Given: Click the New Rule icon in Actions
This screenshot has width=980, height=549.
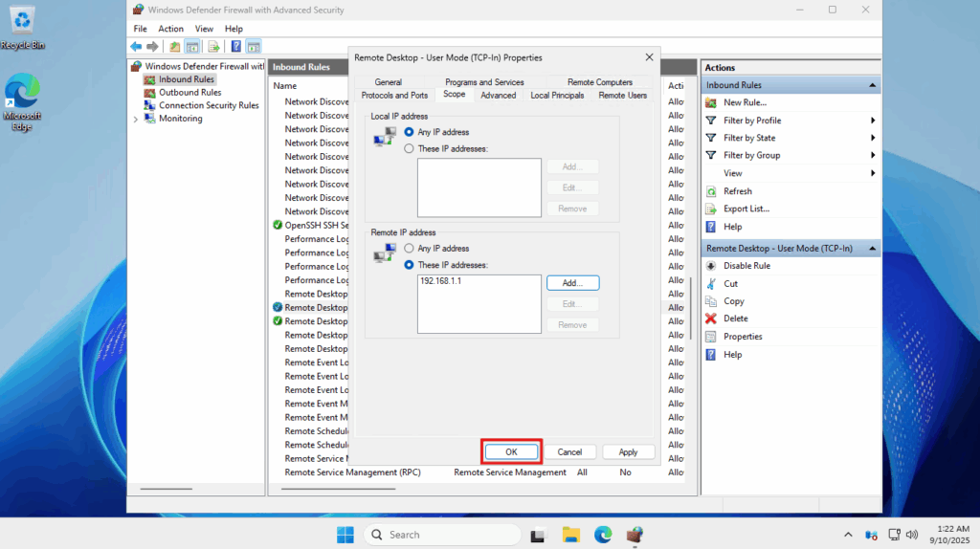Looking at the screenshot, I should (711, 102).
